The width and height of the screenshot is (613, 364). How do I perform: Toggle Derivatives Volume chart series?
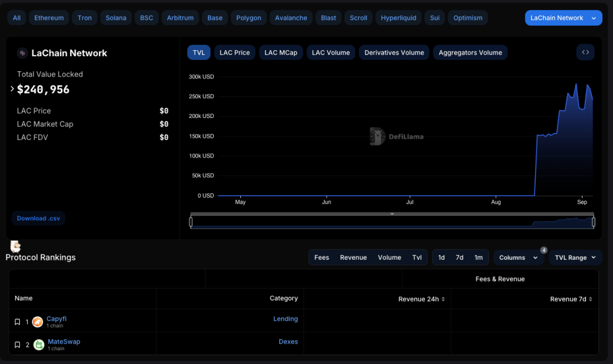click(x=394, y=53)
